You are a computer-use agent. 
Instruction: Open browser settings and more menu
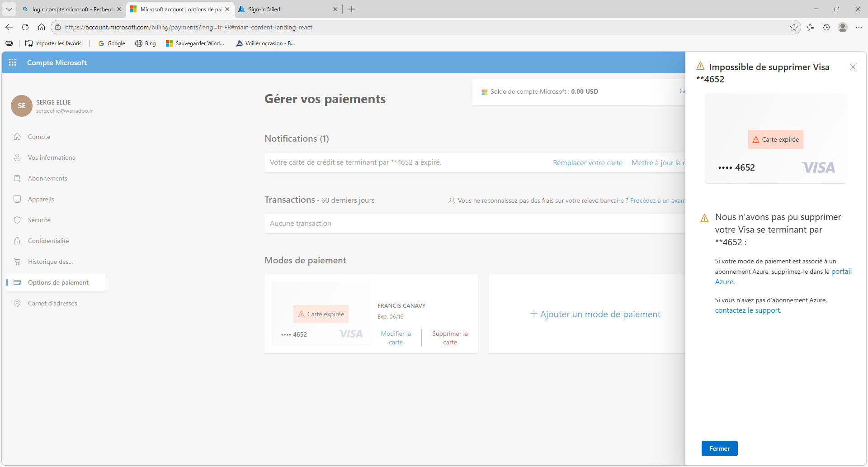click(x=859, y=27)
